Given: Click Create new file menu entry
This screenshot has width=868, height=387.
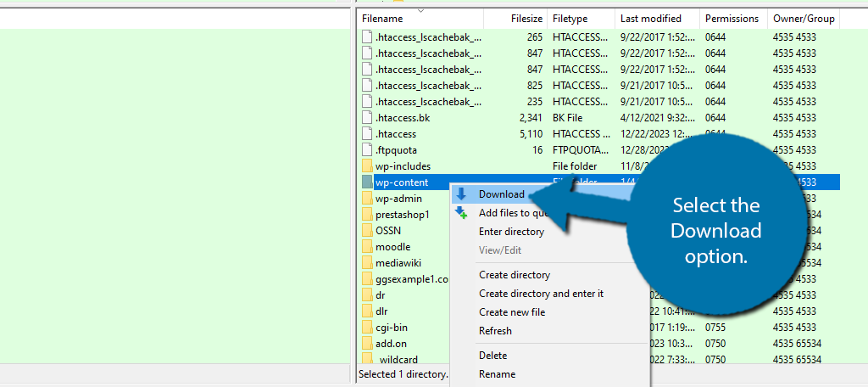Looking at the screenshot, I should [512, 312].
